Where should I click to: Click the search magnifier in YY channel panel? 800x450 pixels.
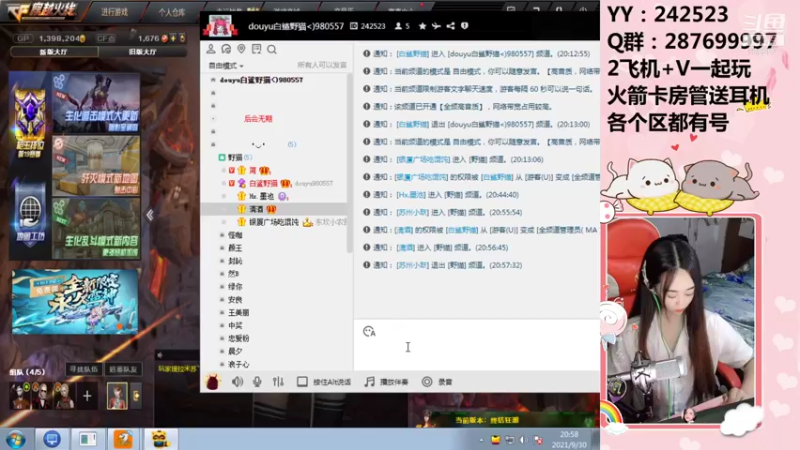(272, 49)
